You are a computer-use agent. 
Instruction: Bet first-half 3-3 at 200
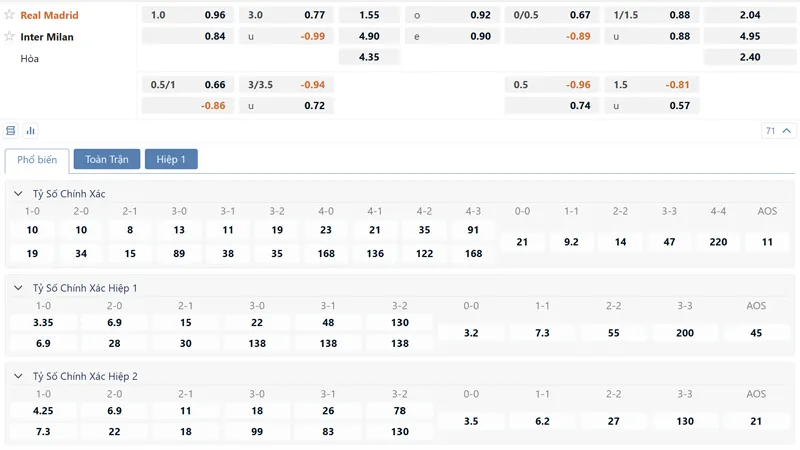pos(685,333)
